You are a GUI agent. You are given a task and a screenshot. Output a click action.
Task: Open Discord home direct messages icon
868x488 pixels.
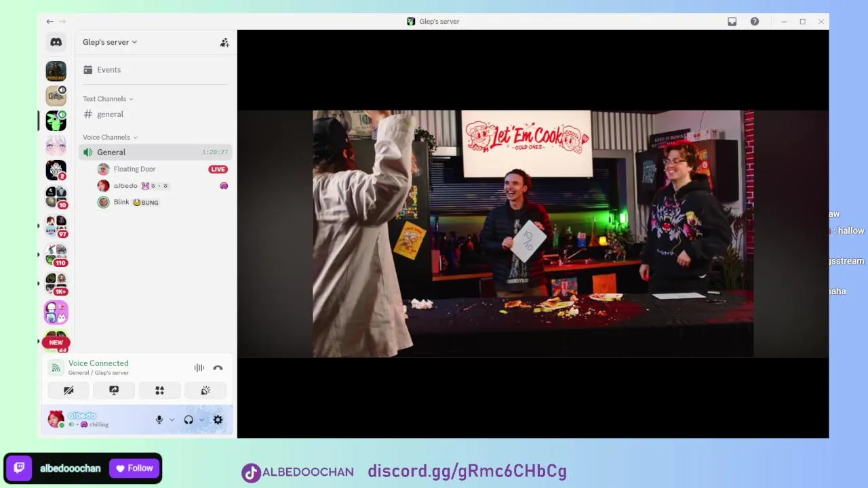click(x=56, y=42)
